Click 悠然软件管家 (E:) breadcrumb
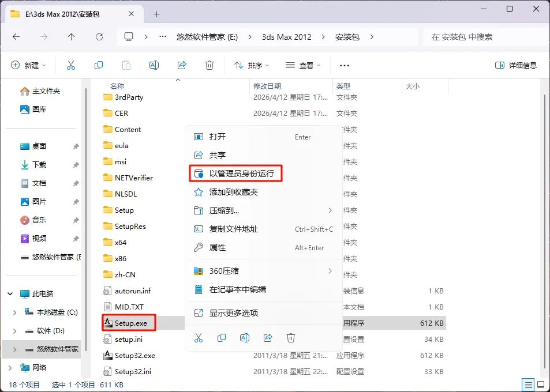Screen dimensions: 550x392 tap(207, 37)
